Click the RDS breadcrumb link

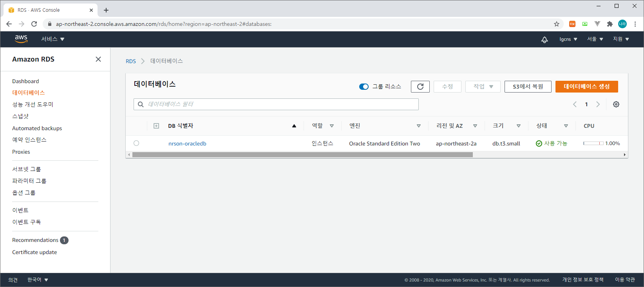[x=131, y=61]
